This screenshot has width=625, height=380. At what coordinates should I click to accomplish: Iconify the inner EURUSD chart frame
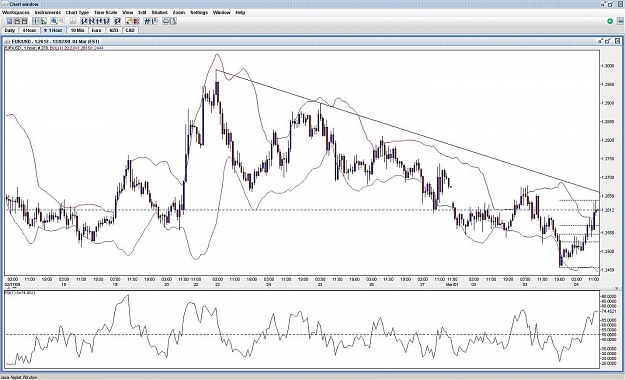(600, 41)
